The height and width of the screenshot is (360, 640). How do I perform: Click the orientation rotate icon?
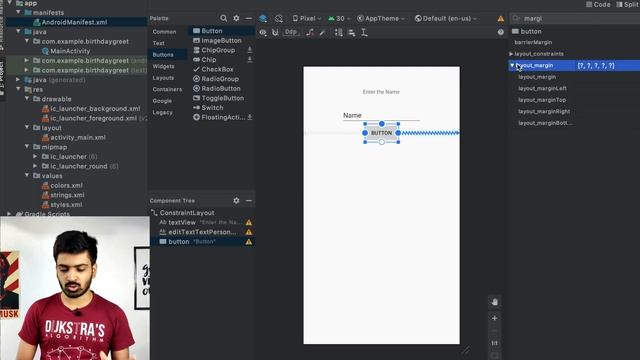[279, 18]
